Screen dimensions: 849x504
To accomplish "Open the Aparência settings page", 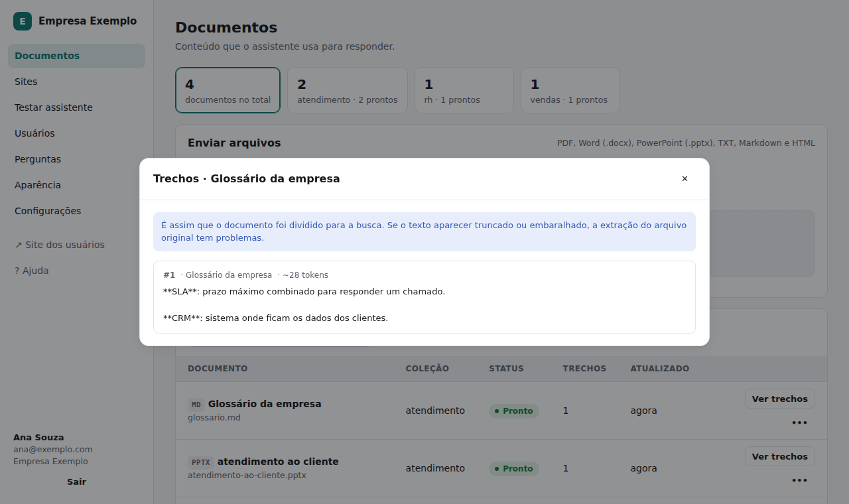I will pyautogui.click(x=76, y=185).
